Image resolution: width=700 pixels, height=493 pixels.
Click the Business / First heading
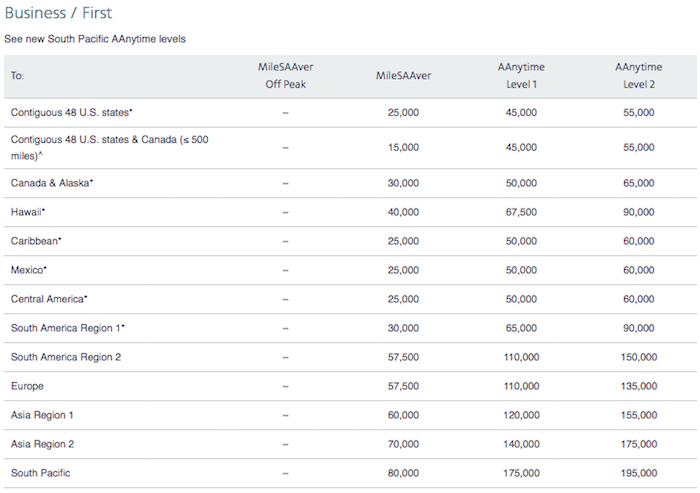click(x=58, y=13)
